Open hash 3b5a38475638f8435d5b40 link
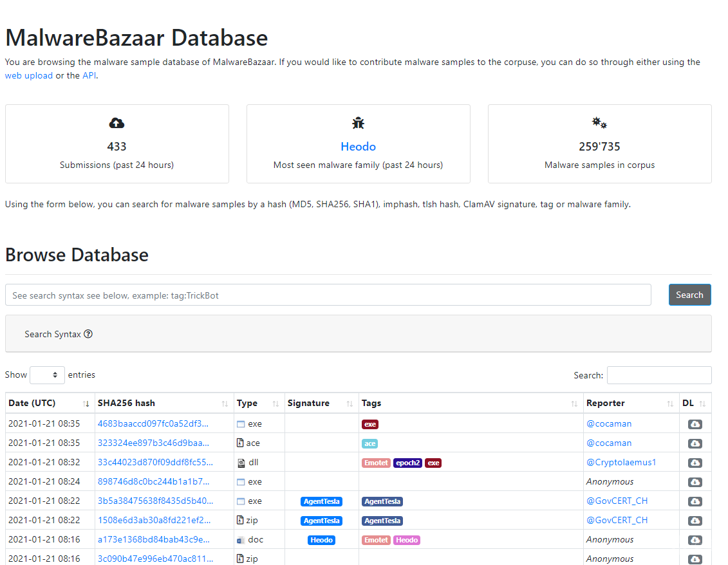Screen dimensions: 728x565 pyautogui.click(x=155, y=501)
